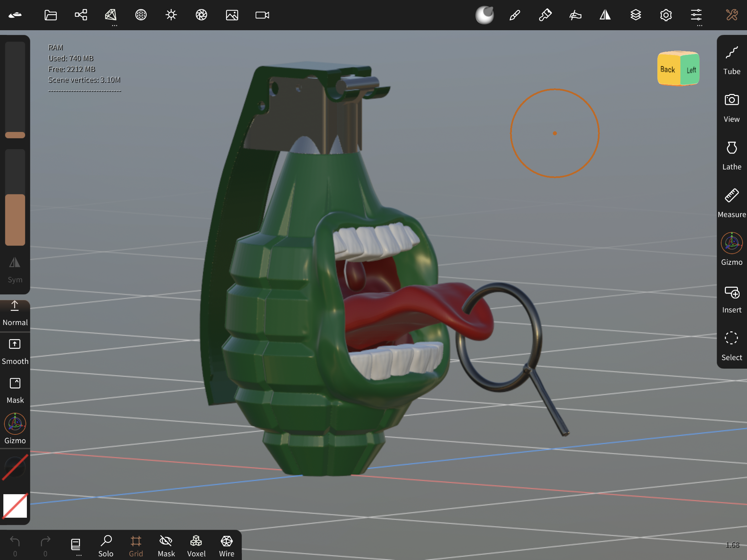The image size is (747, 560).
Task: Snap view to Left on view cube
Action: [x=690, y=70]
